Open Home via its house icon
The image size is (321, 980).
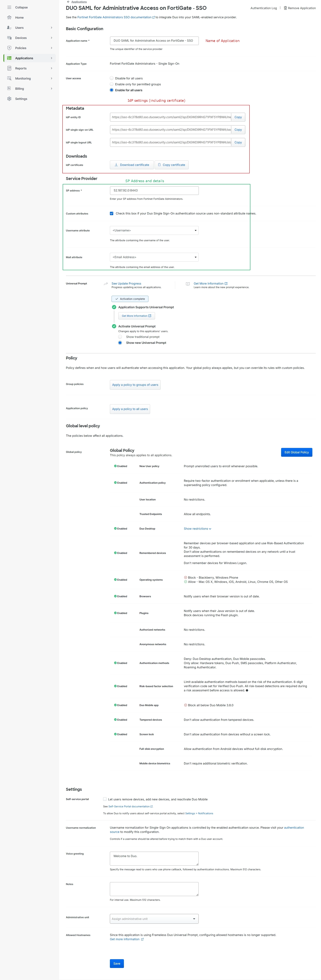click(9, 17)
